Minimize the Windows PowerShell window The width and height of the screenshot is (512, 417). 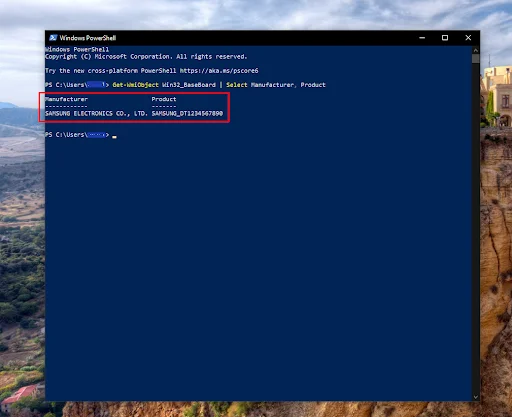click(x=422, y=38)
